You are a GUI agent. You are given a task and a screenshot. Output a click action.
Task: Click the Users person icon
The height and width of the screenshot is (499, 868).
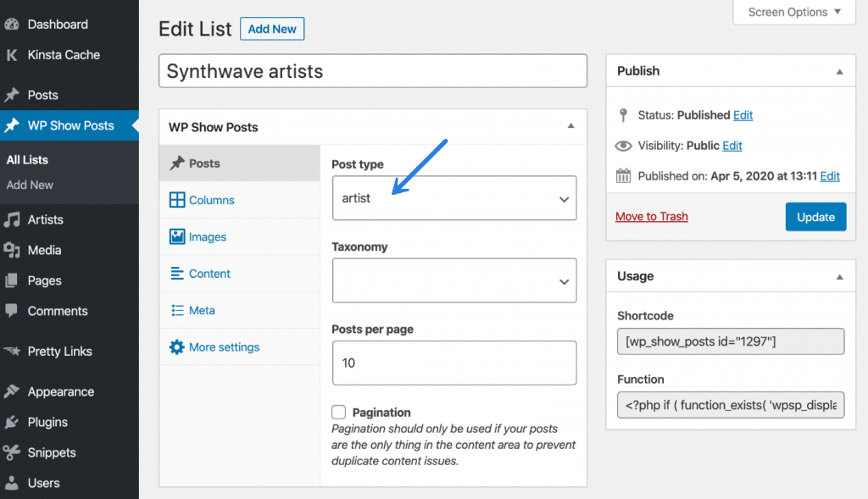[12, 482]
